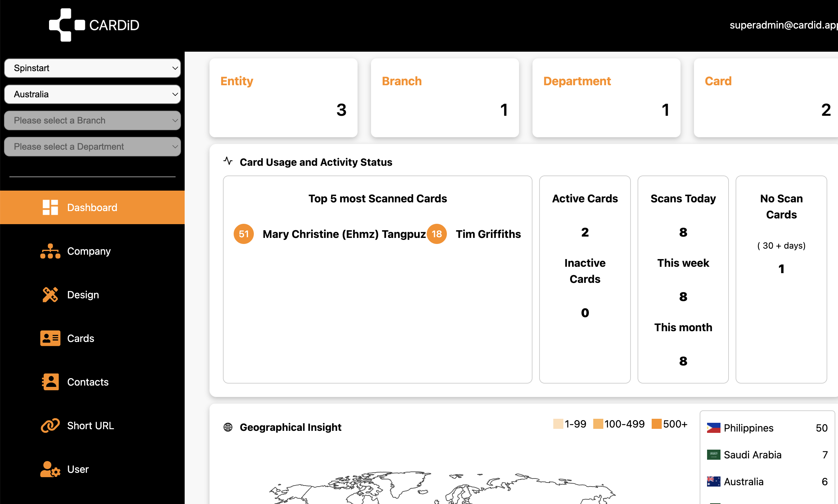
Task: Click Mary Christine's scan count badge
Action: coord(243,234)
